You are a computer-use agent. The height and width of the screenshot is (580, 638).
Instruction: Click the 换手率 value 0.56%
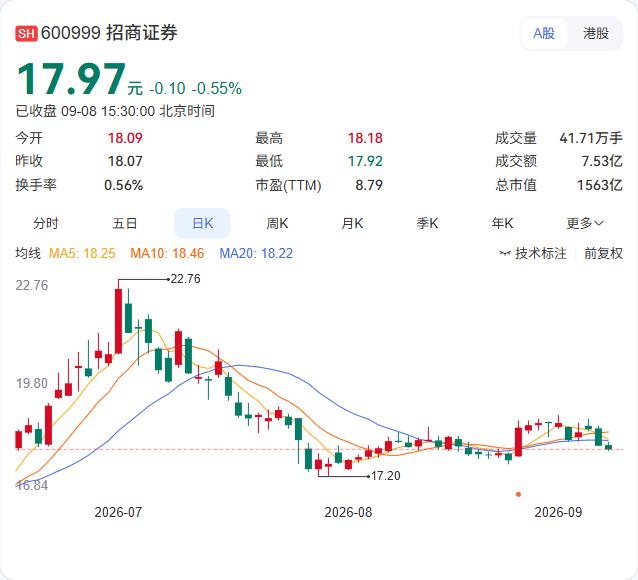point(124,185)
